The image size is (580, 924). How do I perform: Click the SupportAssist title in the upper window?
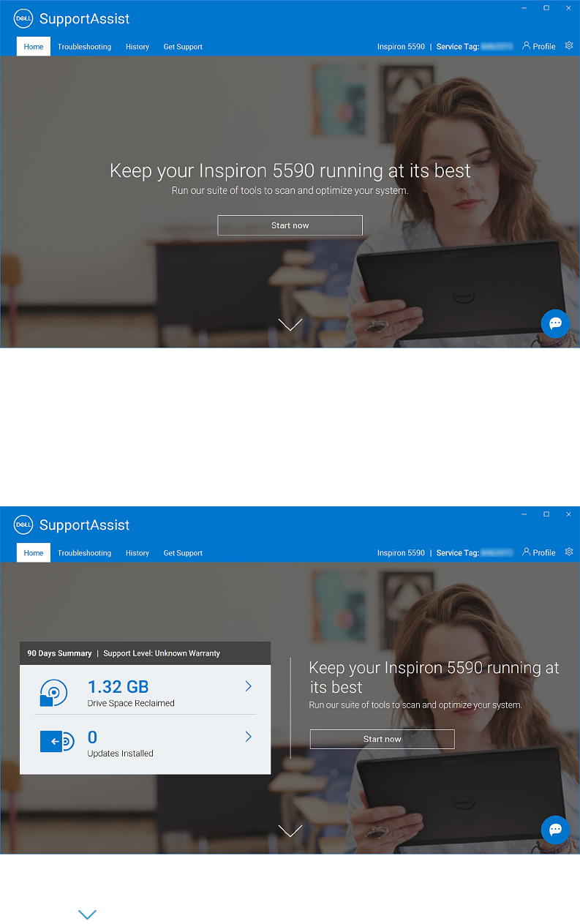point(85,19)
